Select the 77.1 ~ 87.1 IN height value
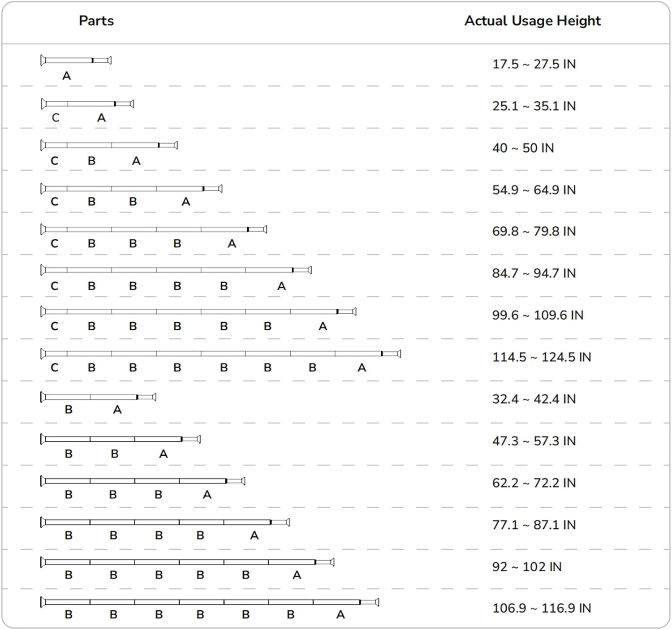672x630 pixels. click(x=534, y=525)
